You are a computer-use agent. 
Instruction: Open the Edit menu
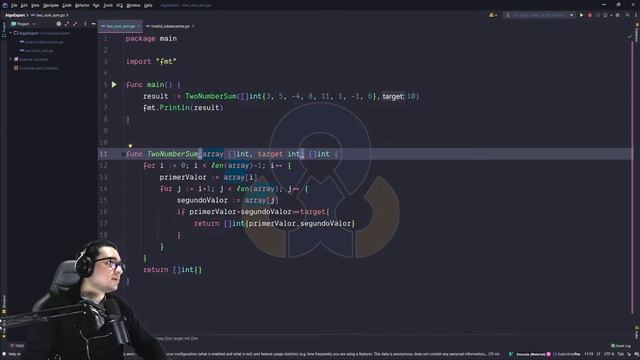(24, 5)
